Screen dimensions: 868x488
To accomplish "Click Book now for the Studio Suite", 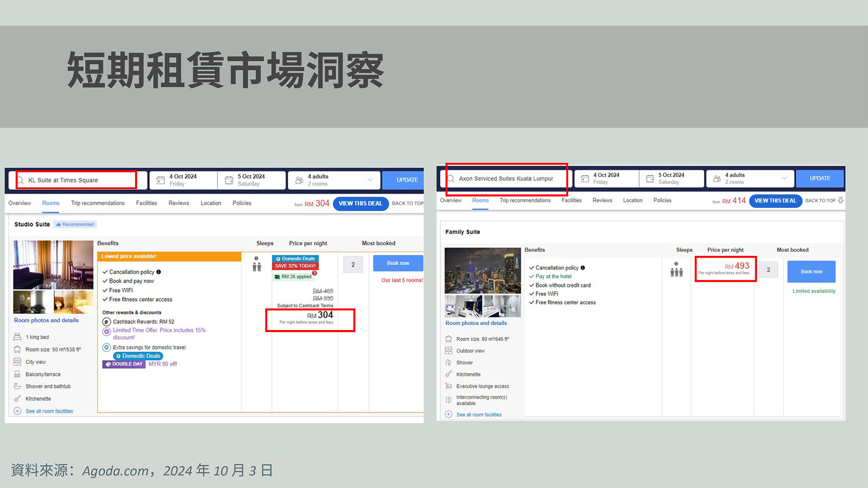I will coord(398,263).
